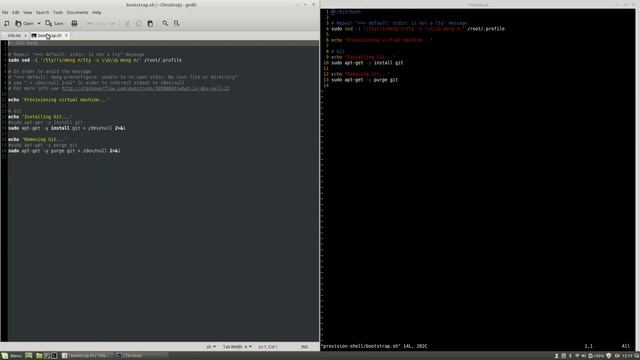640x360 pixels.
Task: Click the battery 100% indicator in tray
Action: click(596, 356)
